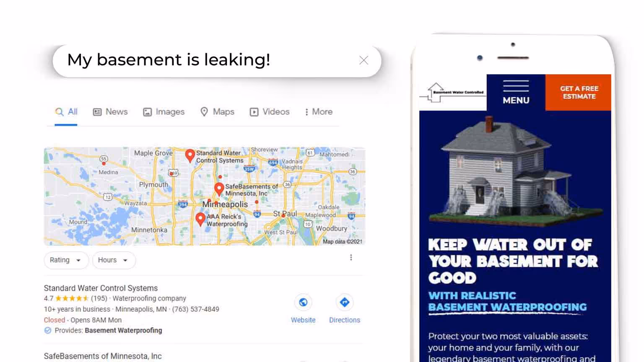Image resolution: width=644 pixels, height=362 pixels.
Task: Click the three-dot options icon below the map
Action: pos(351,257)
